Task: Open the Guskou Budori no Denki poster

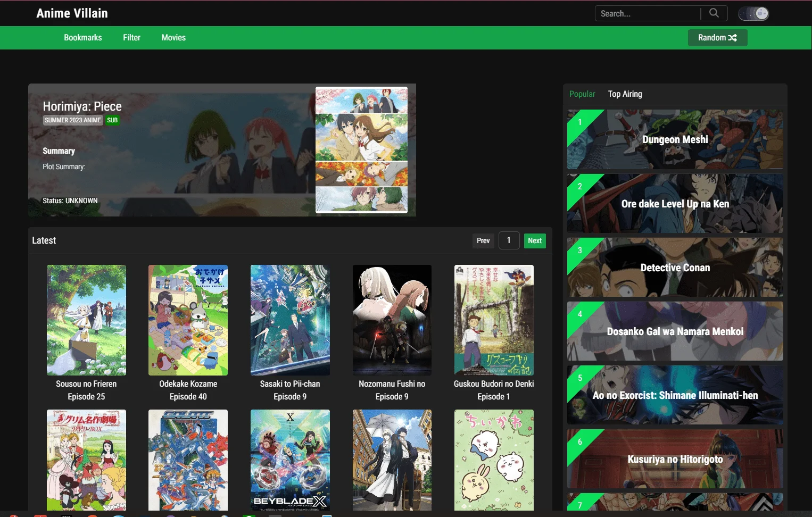Action: coord(494,320)
